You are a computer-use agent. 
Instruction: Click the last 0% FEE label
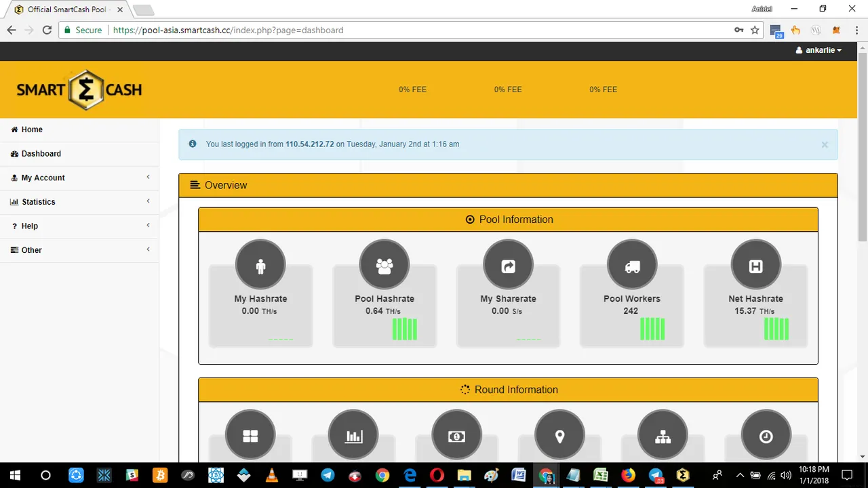pos(603,89)
